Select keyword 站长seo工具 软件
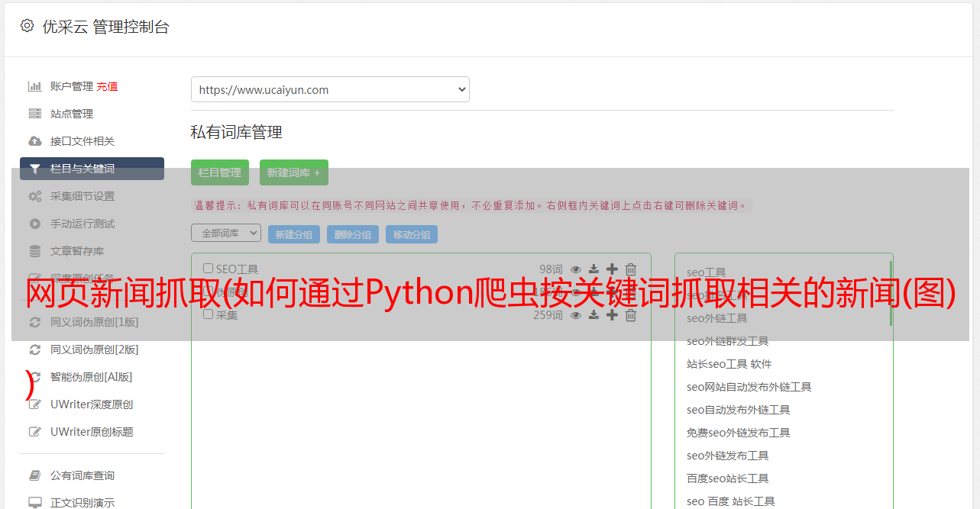The height and width of the screenshot is (509, 980). (x=729, y=364)
